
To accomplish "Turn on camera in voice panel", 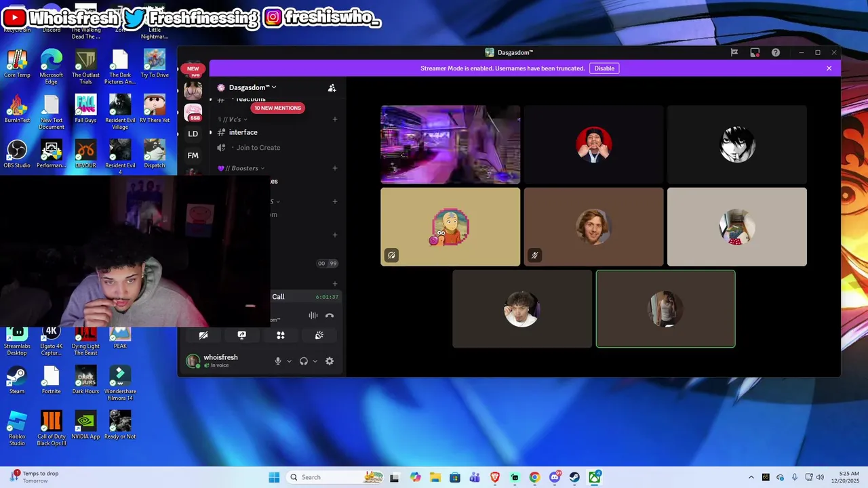I will click(203, 335).
